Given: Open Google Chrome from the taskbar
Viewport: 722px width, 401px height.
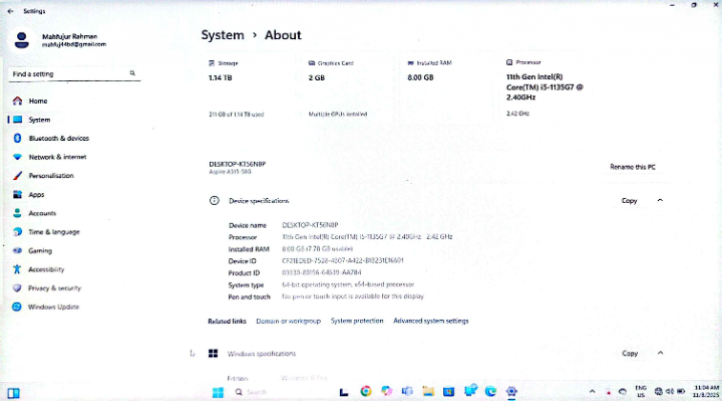Looking at the screenshot, I should point(366,392).
